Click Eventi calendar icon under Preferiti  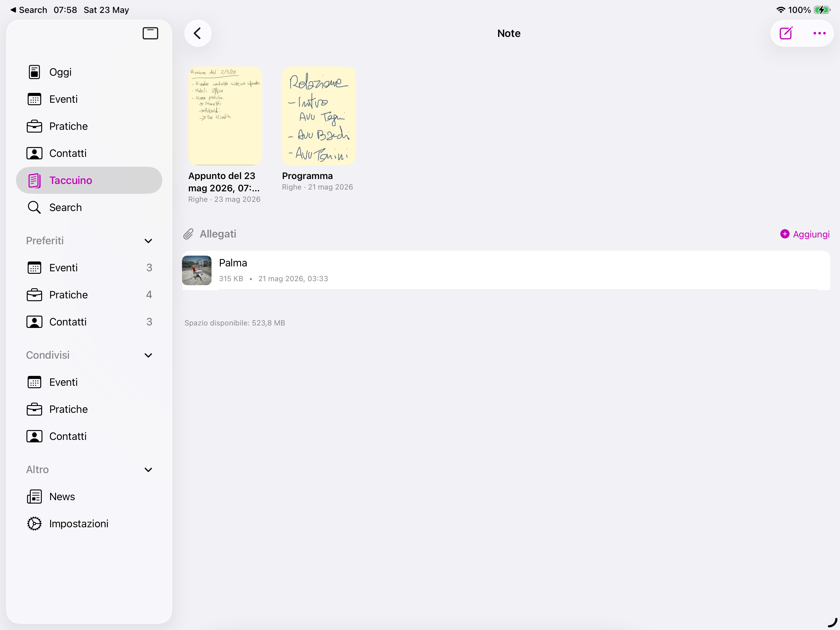34,268
